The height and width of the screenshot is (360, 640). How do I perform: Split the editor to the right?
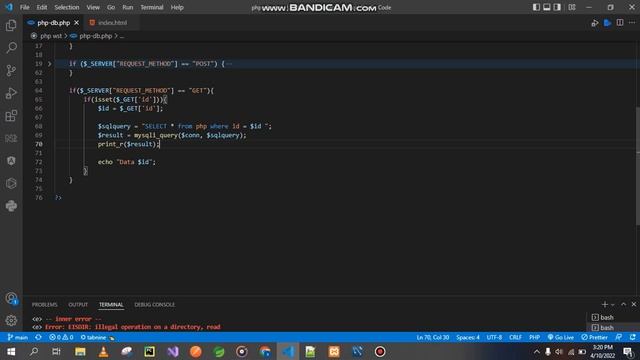click(x=620, y=23)
